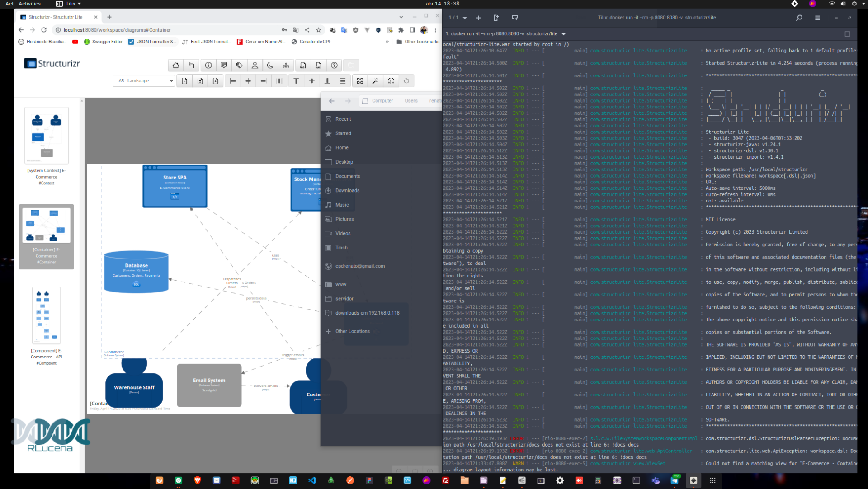
Task: Run auto-layout magic wand icon
Action: click(375, 81)
